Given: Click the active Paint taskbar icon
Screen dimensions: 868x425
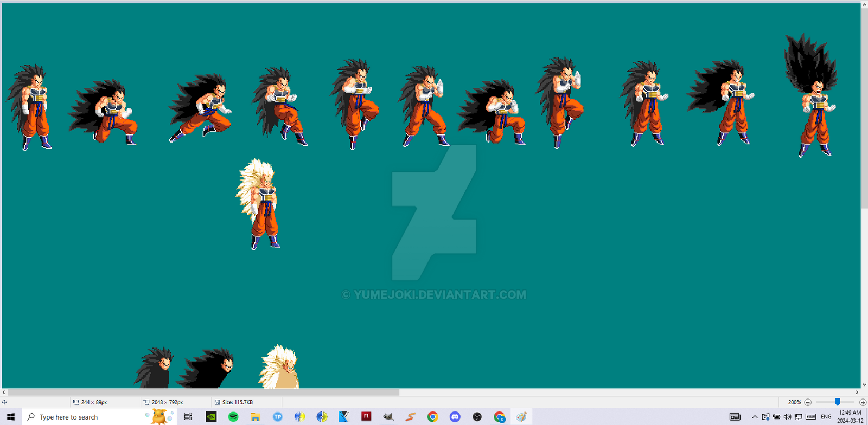Looking at the screenshot, I should [521, 417].
